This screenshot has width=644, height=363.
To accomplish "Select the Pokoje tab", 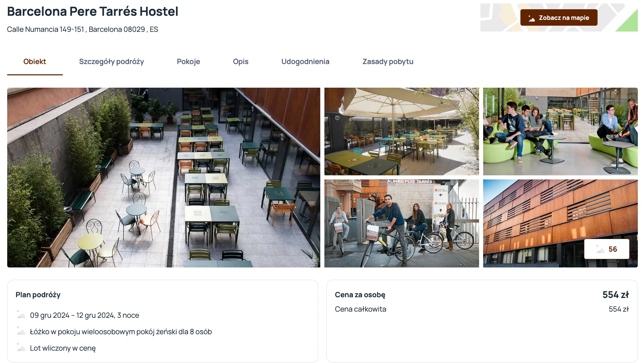I will pos(188,62).
